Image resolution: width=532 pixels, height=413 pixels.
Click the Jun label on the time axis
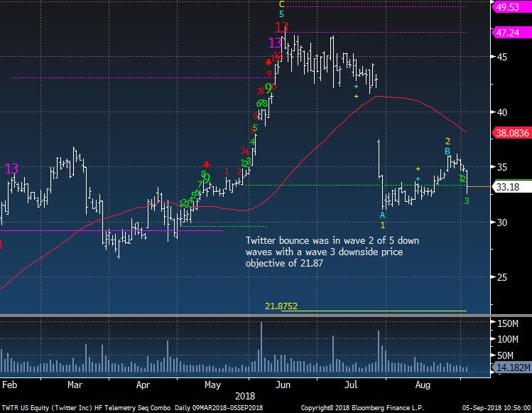coord(283,385)
